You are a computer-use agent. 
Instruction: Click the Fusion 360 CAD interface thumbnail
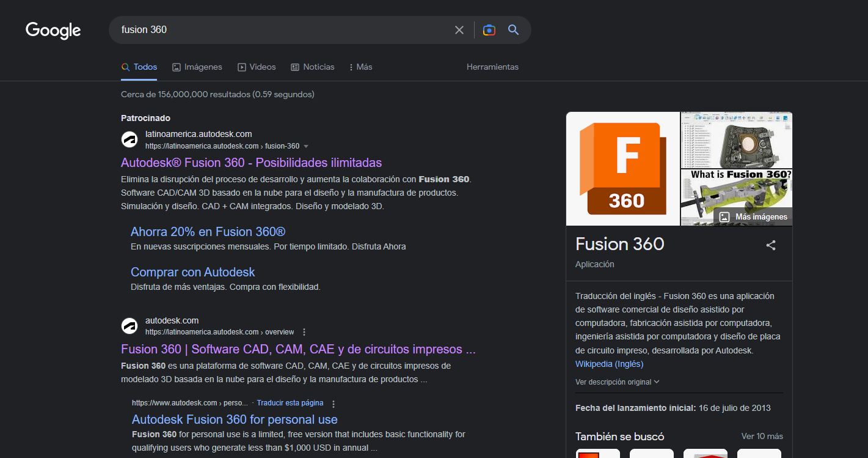(x=737, y=140)
